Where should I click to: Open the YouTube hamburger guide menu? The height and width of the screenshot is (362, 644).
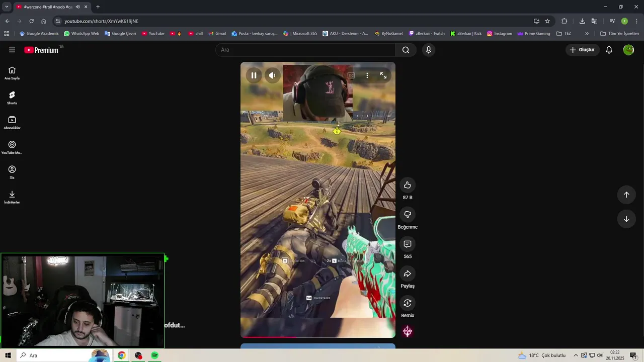(x=12, y=50)
